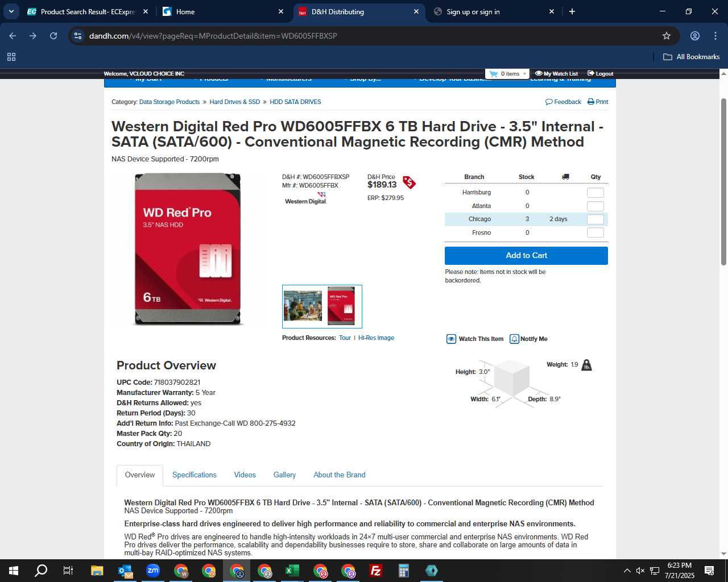728x582 pixels.
Task: Select the red drive thumbnail
Action: [341, 306]
